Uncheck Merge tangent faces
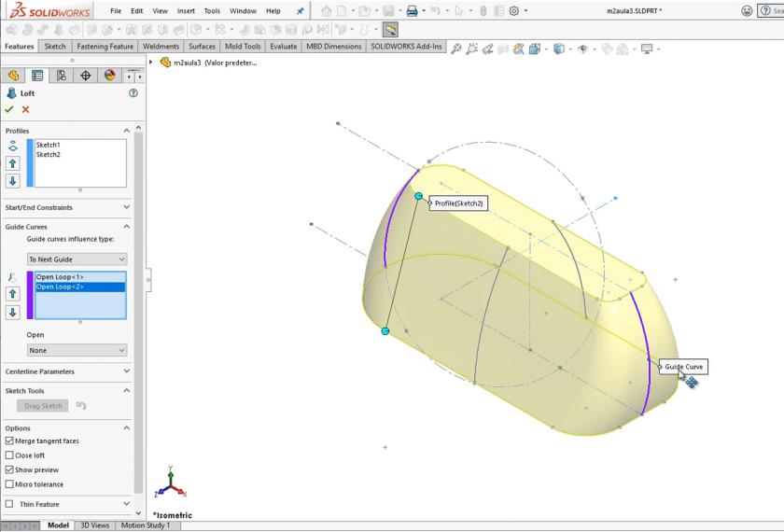Screen dimensions: 784x532 pos(9,441)
